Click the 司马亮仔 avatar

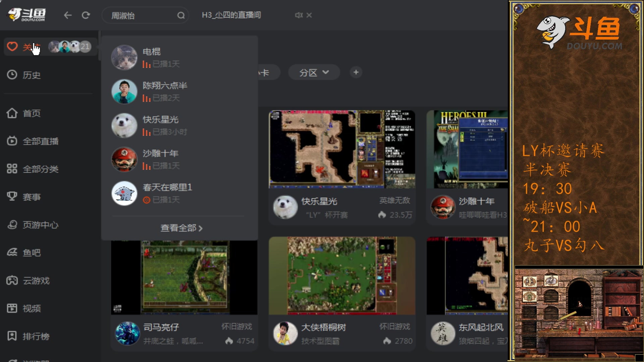(127, 334)
